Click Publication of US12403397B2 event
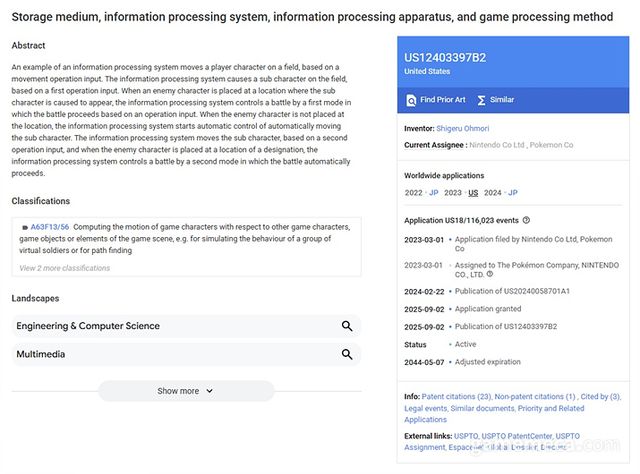 click(x=506, y=327)
